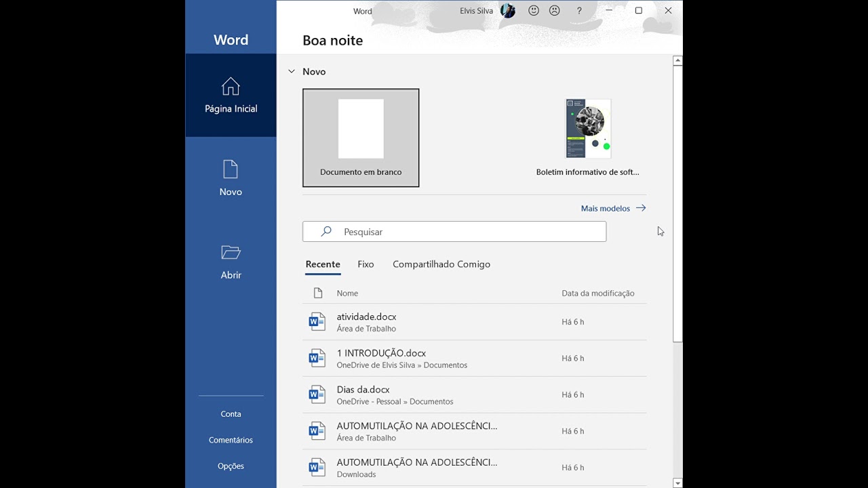Send a frown feedback face icon
The height and width of the screenshot is (488, 868).
[555, 11]
